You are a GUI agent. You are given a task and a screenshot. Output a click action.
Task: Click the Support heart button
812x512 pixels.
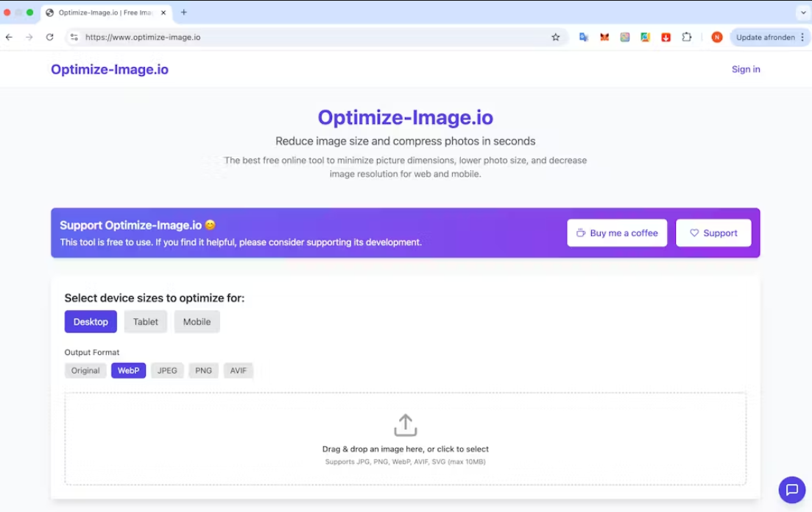(713, 234)
